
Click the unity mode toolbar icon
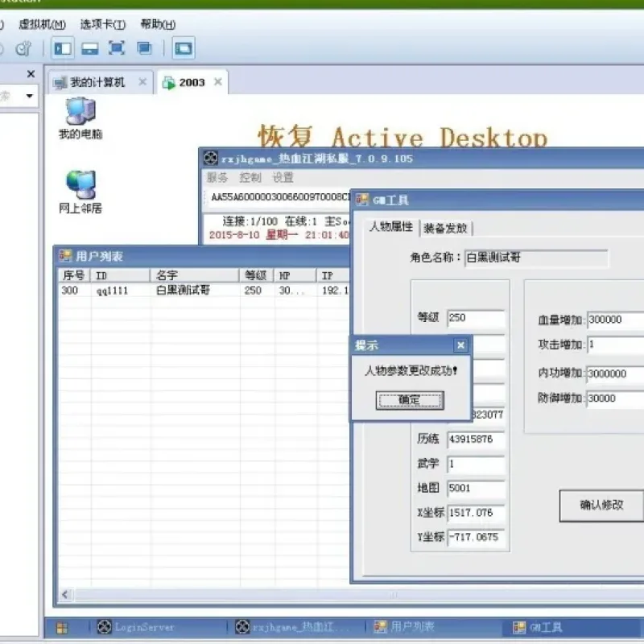[x=144, y=48]
